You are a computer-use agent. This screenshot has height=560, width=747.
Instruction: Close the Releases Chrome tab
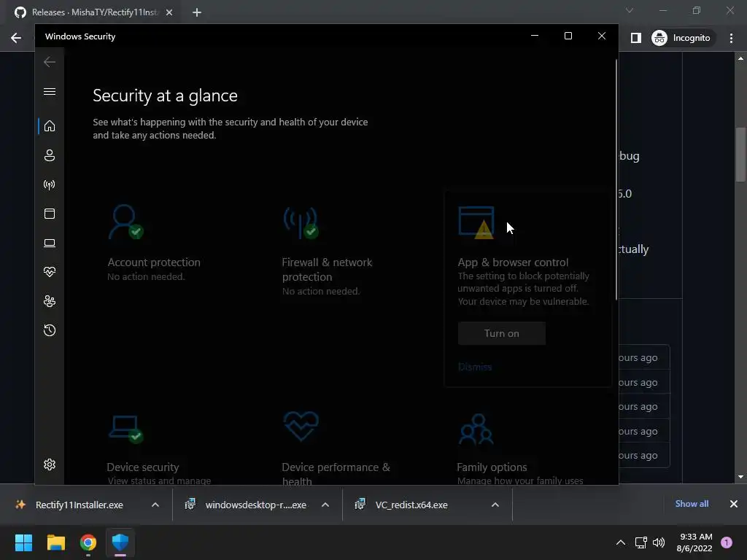(x=169, y=12)
